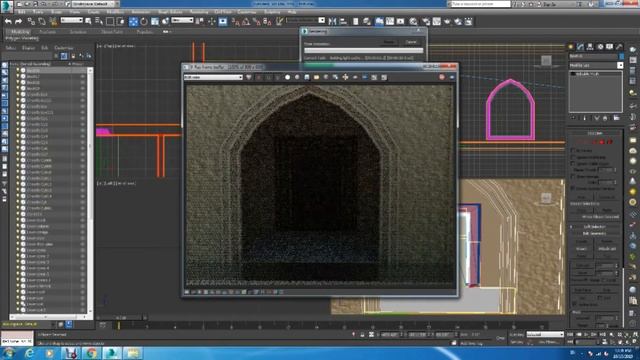This screenshot has height=360, width=640.
Task: Toggle alpha channel view in frame buffer
Action: point(287,77)
